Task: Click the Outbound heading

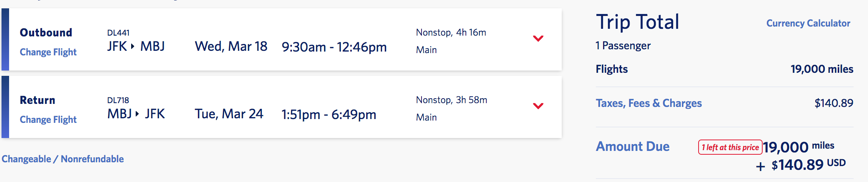Action: tap(46, 33)
